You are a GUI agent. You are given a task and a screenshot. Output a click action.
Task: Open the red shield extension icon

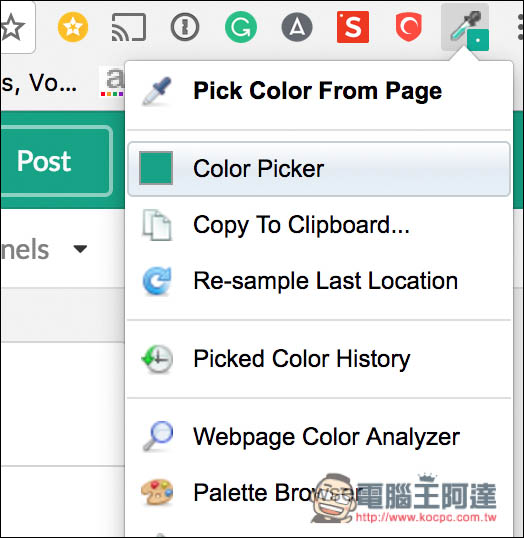pyautogui.click(x=408, y=27)
